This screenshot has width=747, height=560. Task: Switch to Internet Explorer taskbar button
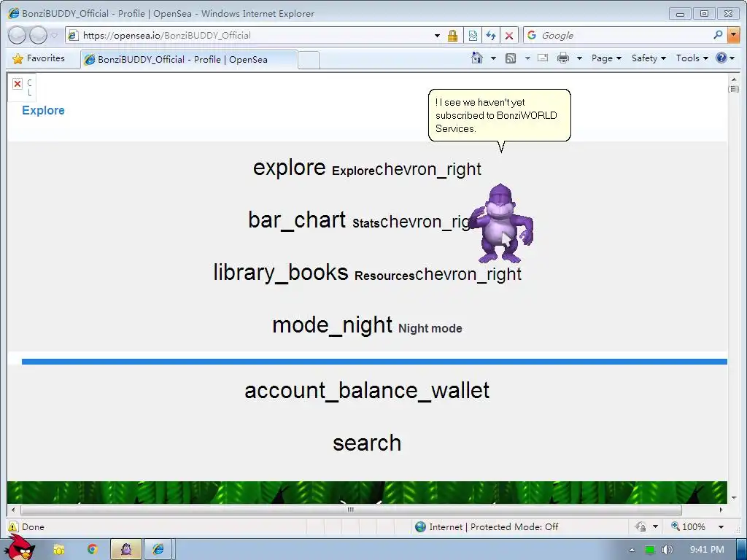pos(158,550)
